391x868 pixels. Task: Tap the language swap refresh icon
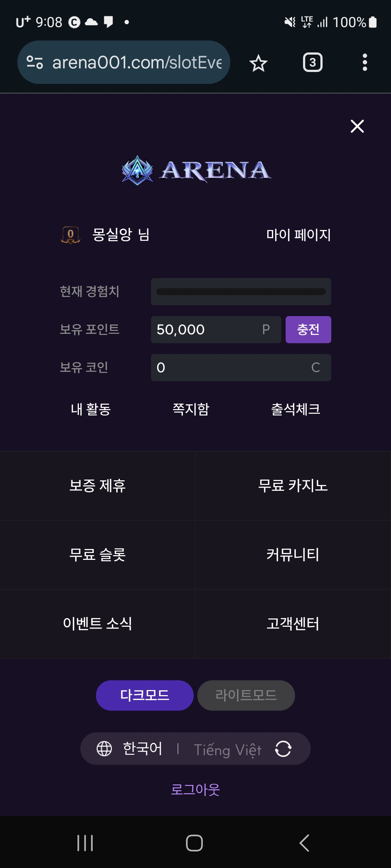tap(283, 749)
